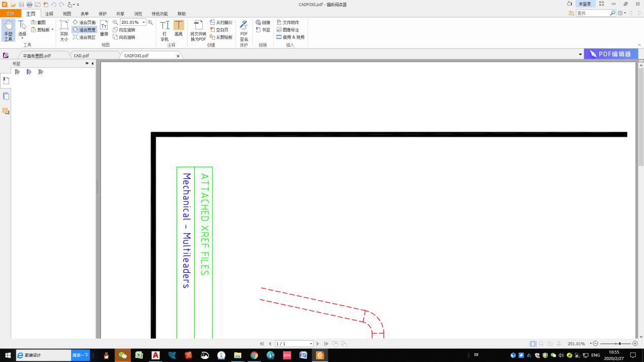The image size is (644, 362).
Task: Enable single page view mode in status bar
Action: click(x=533, y=344)
